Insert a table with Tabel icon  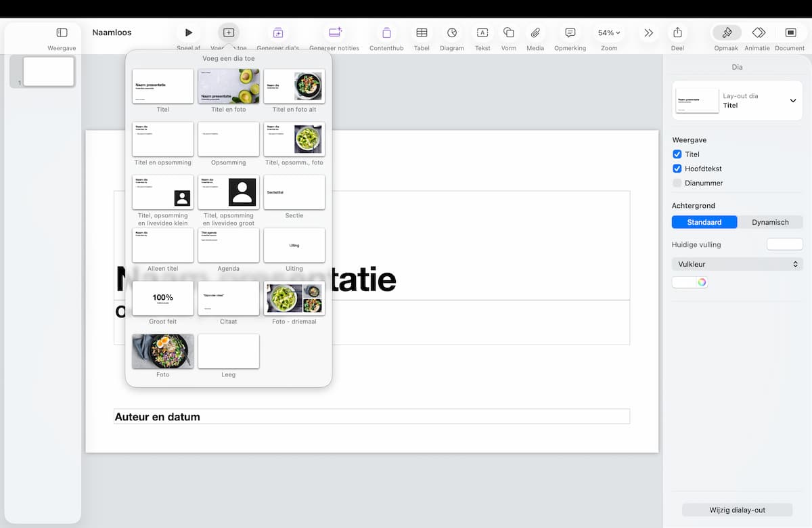point(422,32)
